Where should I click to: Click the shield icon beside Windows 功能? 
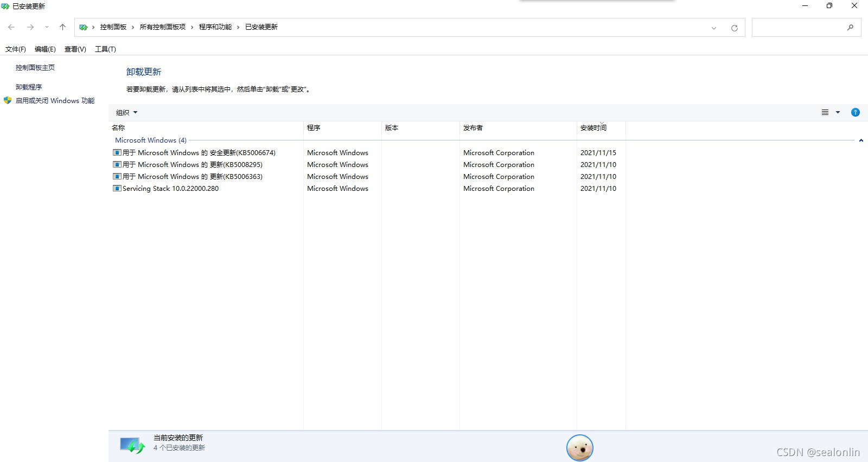(8, 100)
